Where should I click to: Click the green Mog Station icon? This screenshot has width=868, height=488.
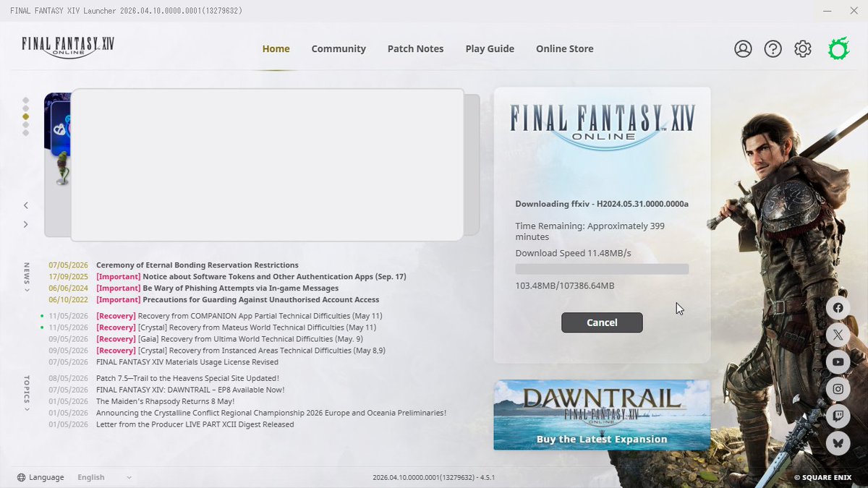(x=838, y=48)
